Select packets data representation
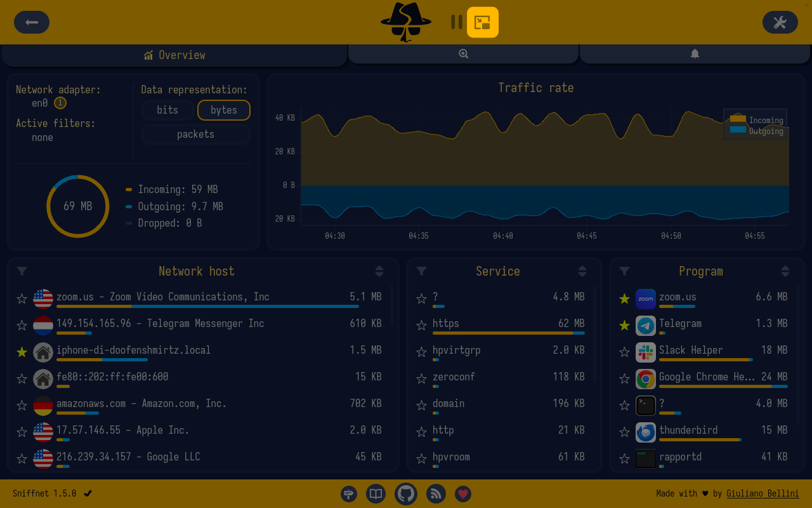 (195, 134)
